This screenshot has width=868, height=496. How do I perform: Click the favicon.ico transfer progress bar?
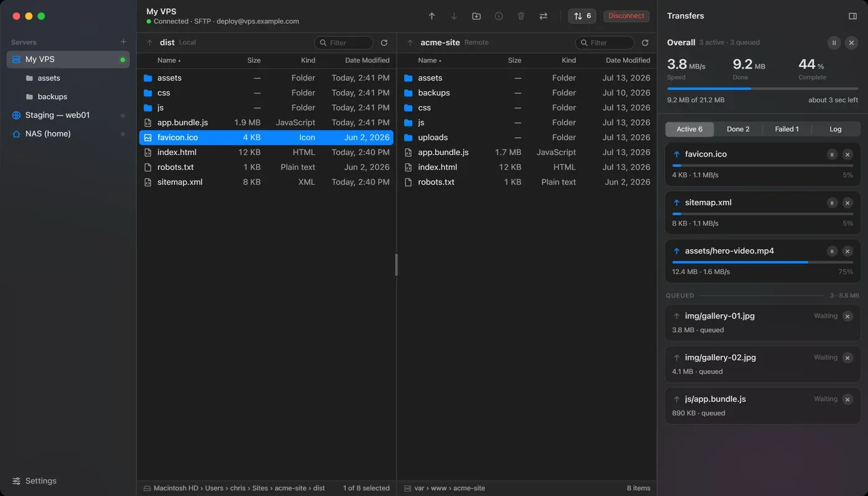click(x=763, y=166)
